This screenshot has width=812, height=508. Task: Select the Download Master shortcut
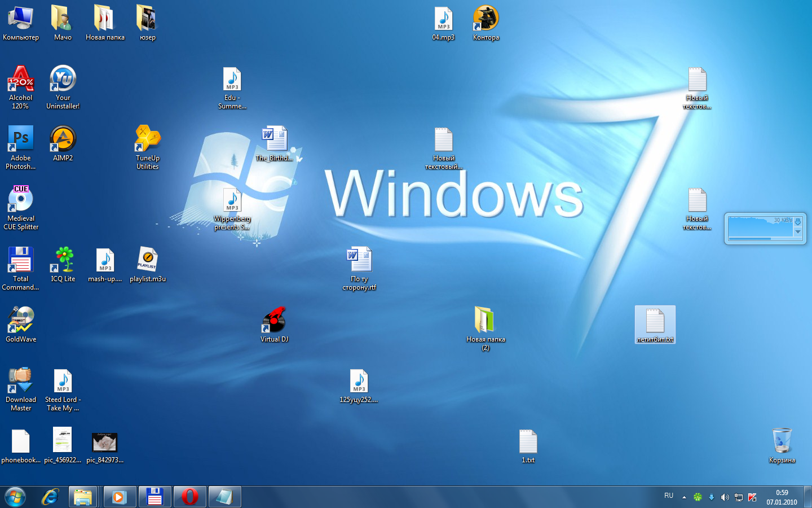coord(21,389)
